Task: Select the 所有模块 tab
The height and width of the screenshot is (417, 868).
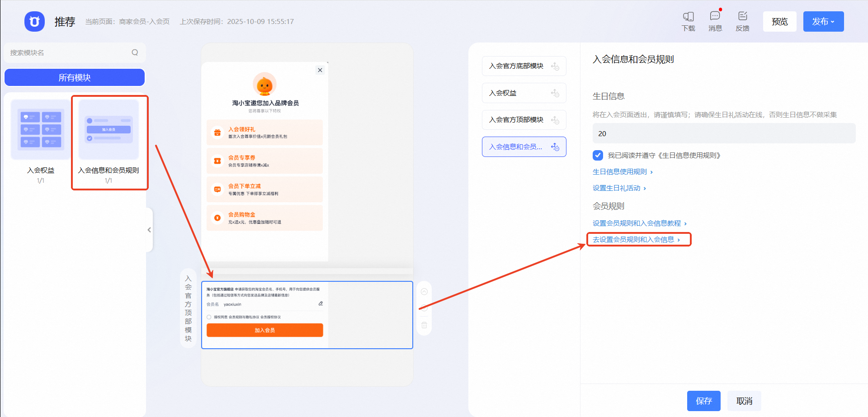Action: [x=75, y=77]
